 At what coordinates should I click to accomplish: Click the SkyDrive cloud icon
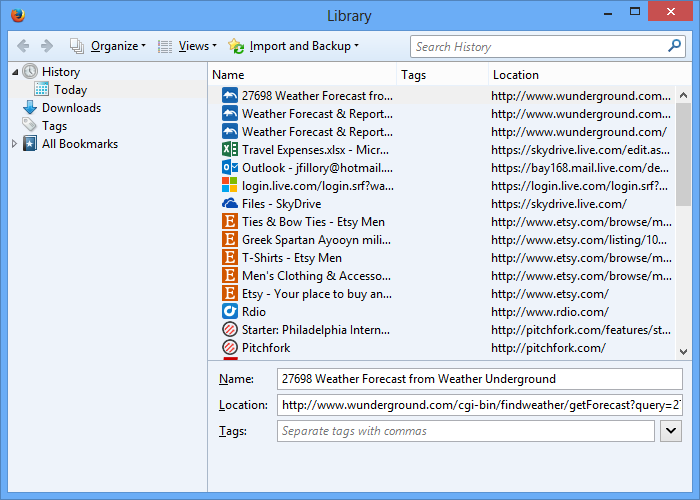click(x=229, y=203)
